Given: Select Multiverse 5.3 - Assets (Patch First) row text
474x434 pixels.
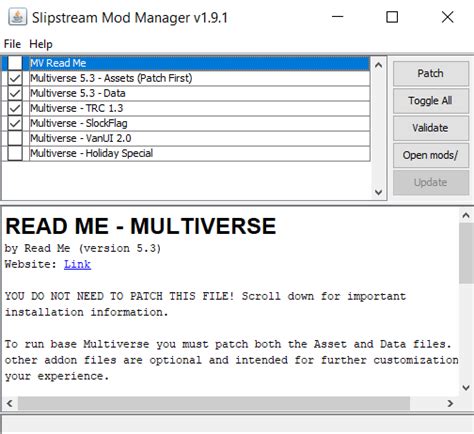Looking at the screenshot, I should [111, 78].
